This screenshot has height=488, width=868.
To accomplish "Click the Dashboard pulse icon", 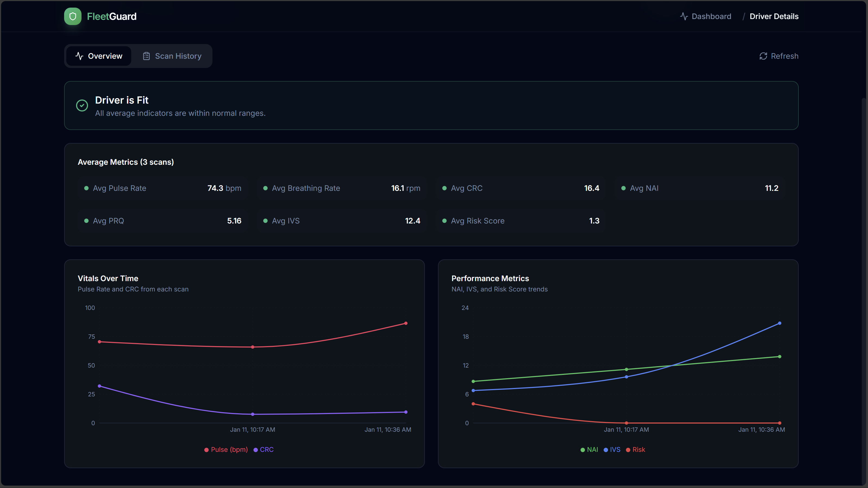I will pos(684,16).
